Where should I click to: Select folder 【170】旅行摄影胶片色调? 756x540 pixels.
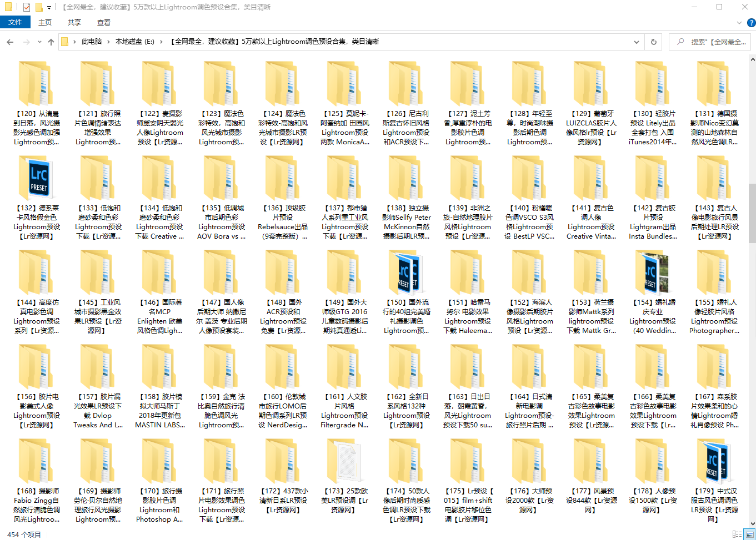(x=160, y=481)
